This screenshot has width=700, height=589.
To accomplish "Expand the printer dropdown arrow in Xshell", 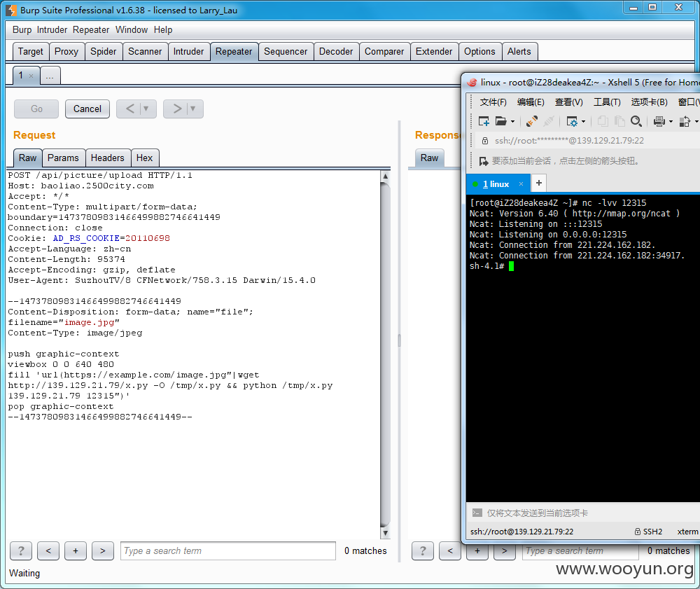I will pyautogui.click(x=671, y=121).
